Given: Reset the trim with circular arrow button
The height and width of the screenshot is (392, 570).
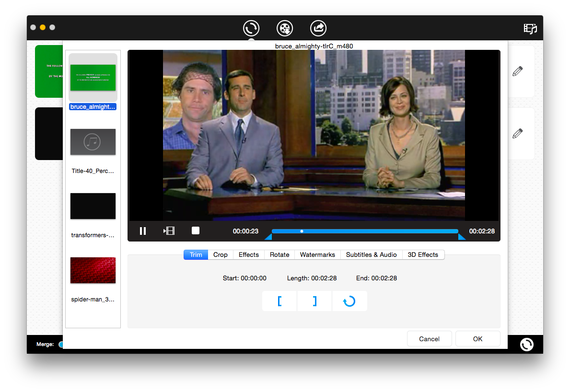Looking at the screenshot, I should 349,301.
